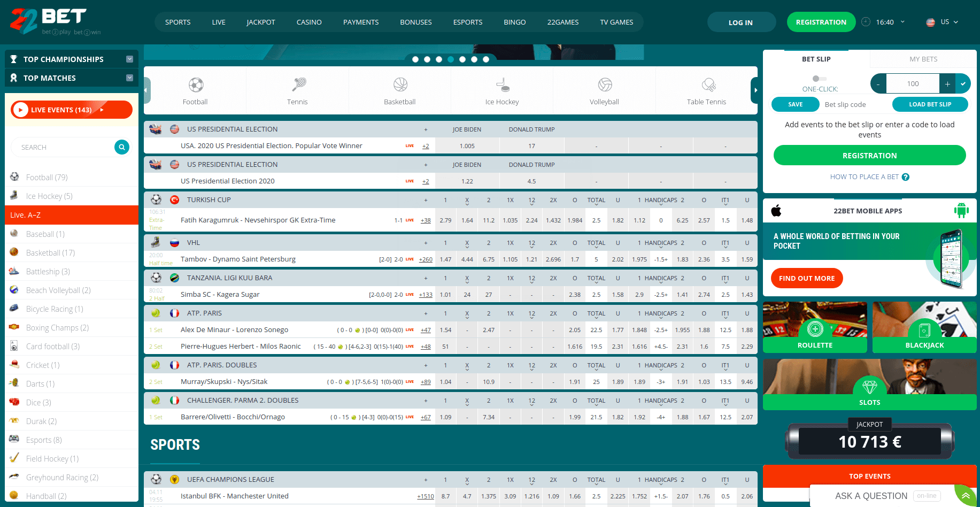This screenshot has height=507, width=980.
Task: Click Turkish Cup football icon in header row
Action: point(156,199)
